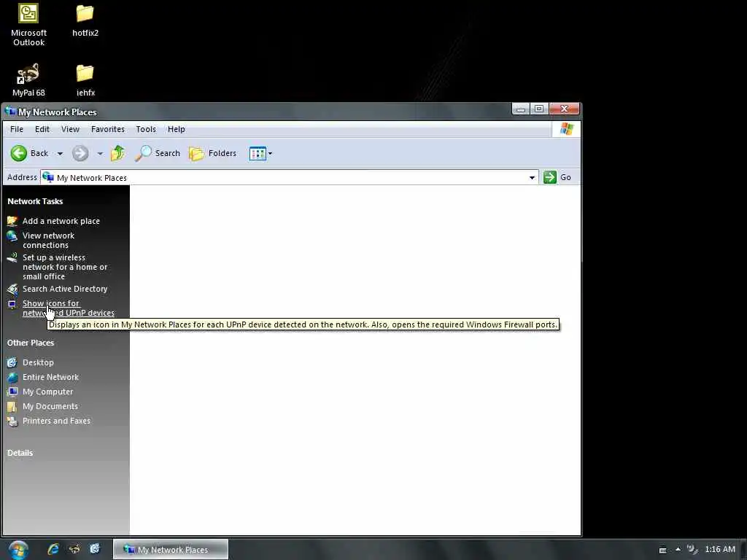The height and width of the screenshot is (560, 747).
Task: Launch MyPal raccoon icon in quick launch
Action: pos(74,549)
